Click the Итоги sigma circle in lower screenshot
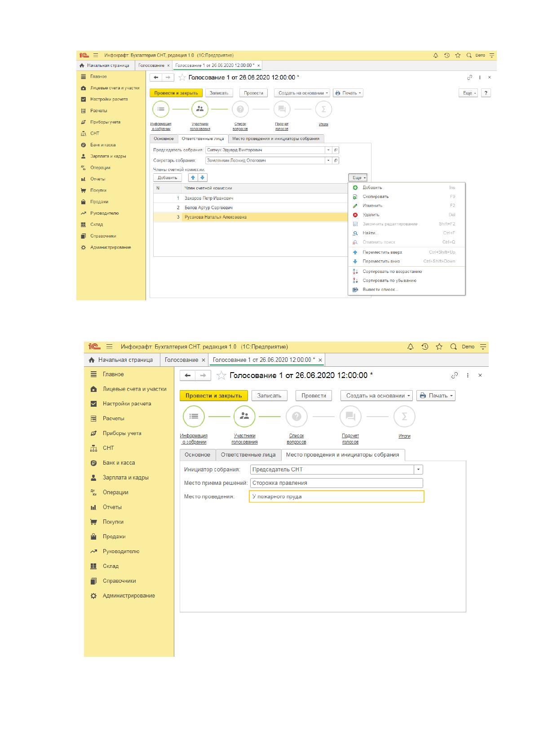The height and width of the screenshot is (756, 535). pos(404,417)
